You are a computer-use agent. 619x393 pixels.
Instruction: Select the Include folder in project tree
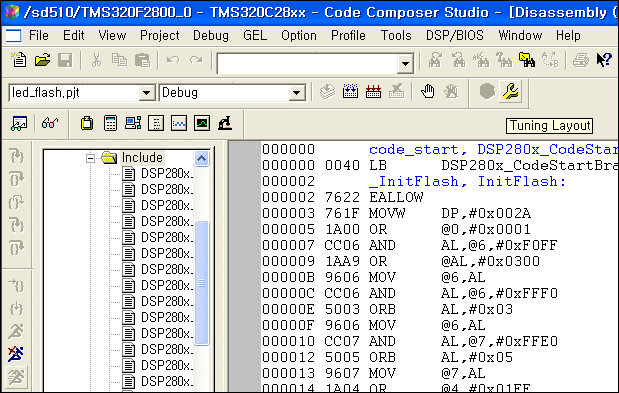[x=142, y=158]
